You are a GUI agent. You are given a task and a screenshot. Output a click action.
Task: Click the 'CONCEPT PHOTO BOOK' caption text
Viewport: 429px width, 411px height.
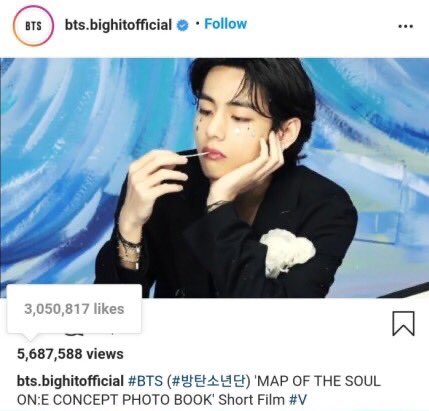[132, 399]
